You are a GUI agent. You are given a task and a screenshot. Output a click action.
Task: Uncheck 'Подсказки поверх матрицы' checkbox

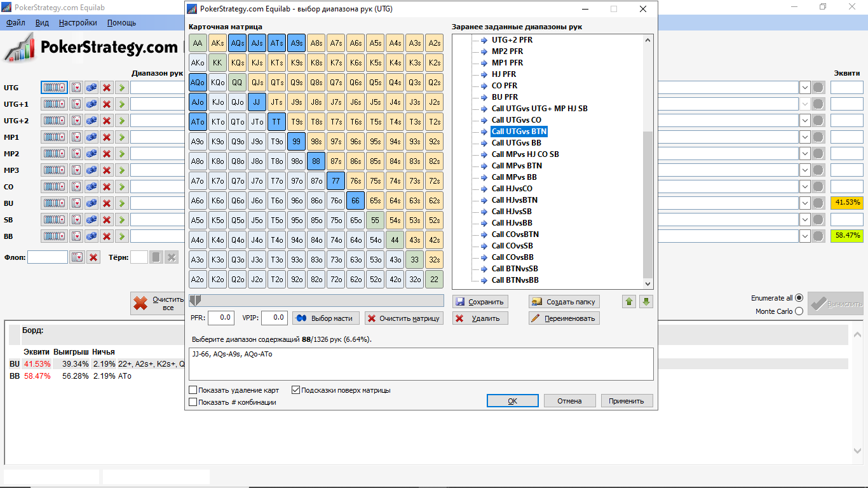(x=295, y=390)
